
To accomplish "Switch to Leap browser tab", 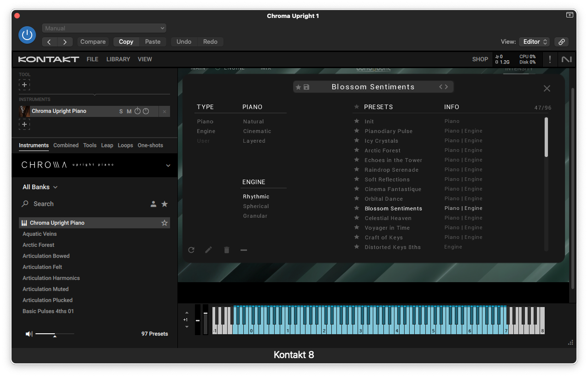I will 107,145.
